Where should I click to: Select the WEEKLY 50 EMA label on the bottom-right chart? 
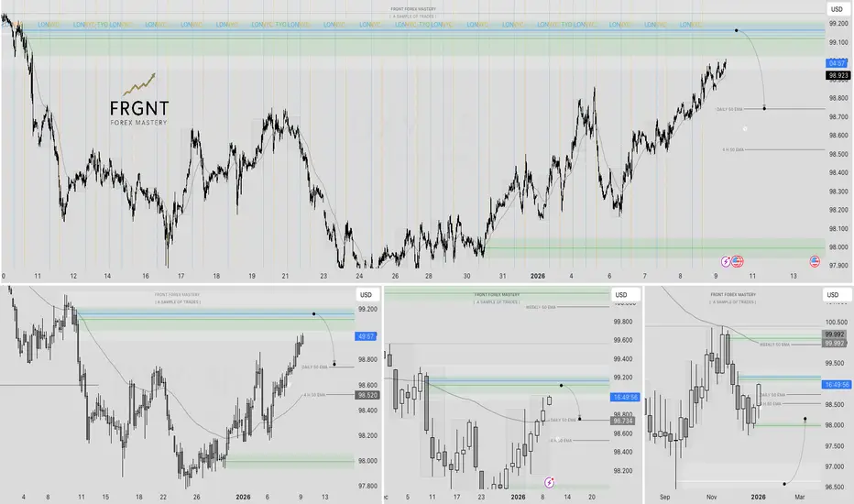point(774,345)
